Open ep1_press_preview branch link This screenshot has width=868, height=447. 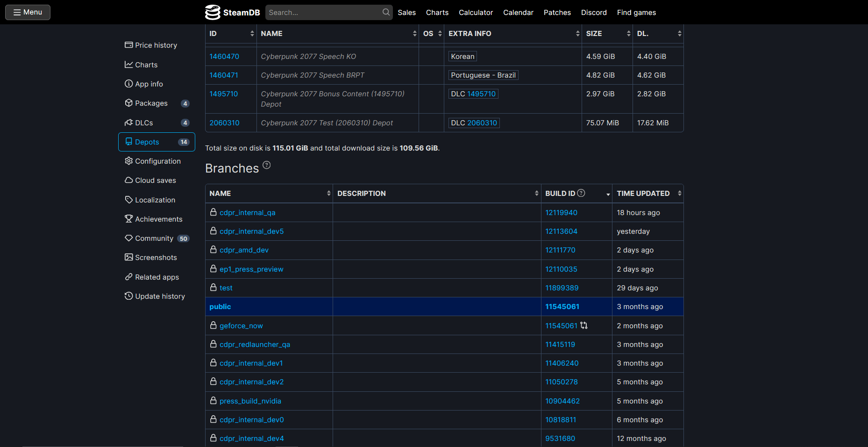coord(251,269)
